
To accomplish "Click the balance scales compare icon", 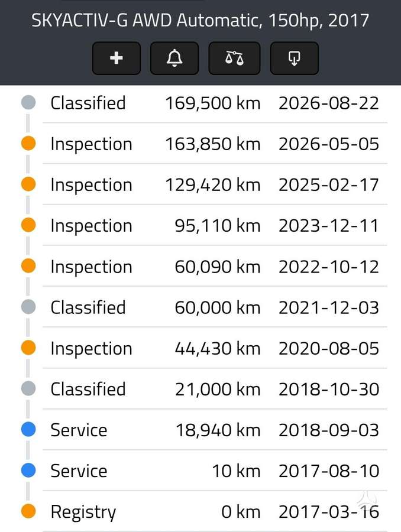I will 234,58.
